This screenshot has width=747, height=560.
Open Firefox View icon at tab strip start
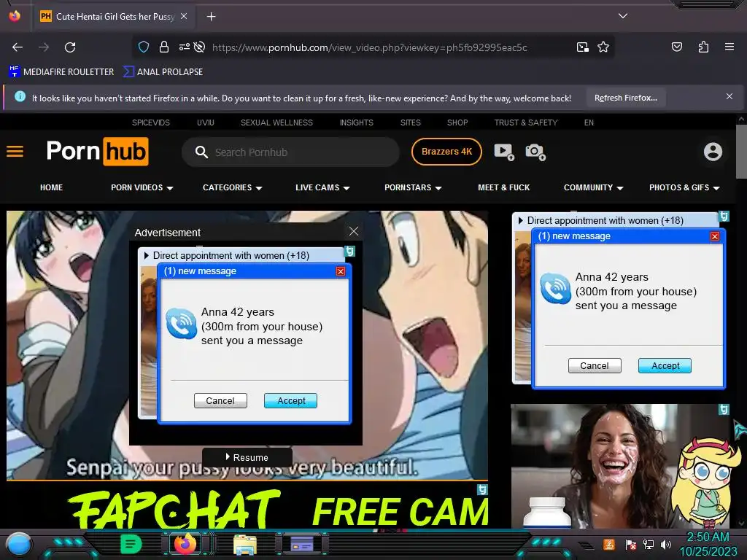tap(15, 16)
